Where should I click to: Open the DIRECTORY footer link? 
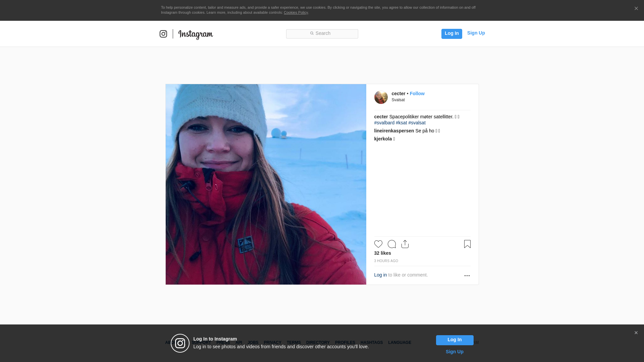pyautogui.click(x=318, y=343)
